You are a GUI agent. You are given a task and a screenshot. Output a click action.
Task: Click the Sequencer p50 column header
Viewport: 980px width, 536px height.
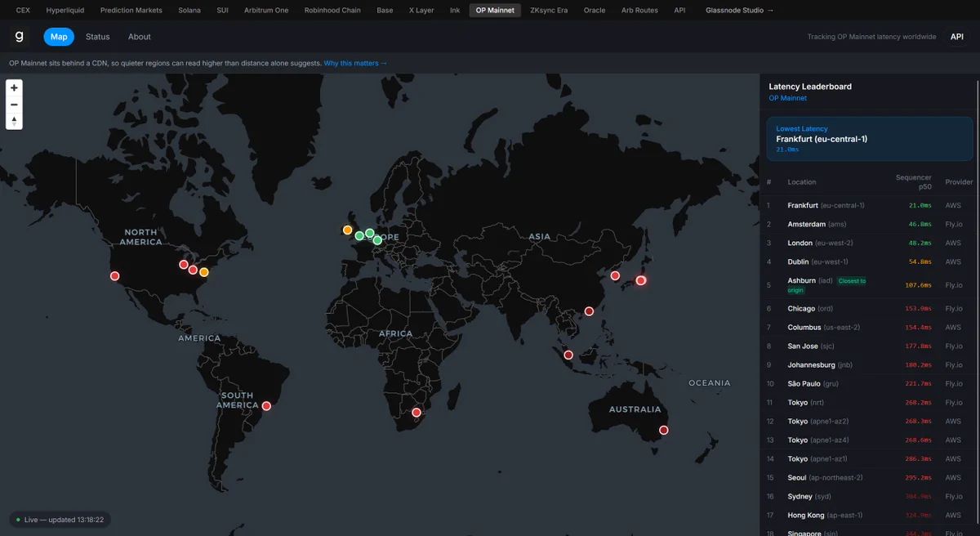913,181
